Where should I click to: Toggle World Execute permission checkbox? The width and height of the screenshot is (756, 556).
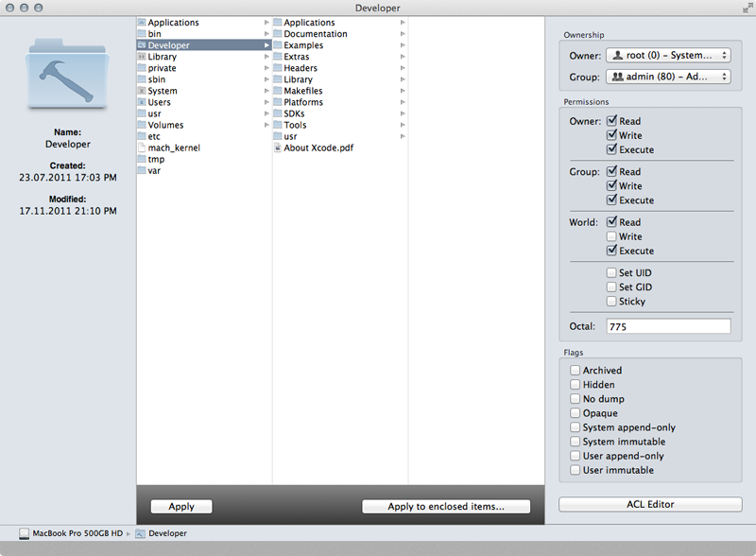pos(611,251)
